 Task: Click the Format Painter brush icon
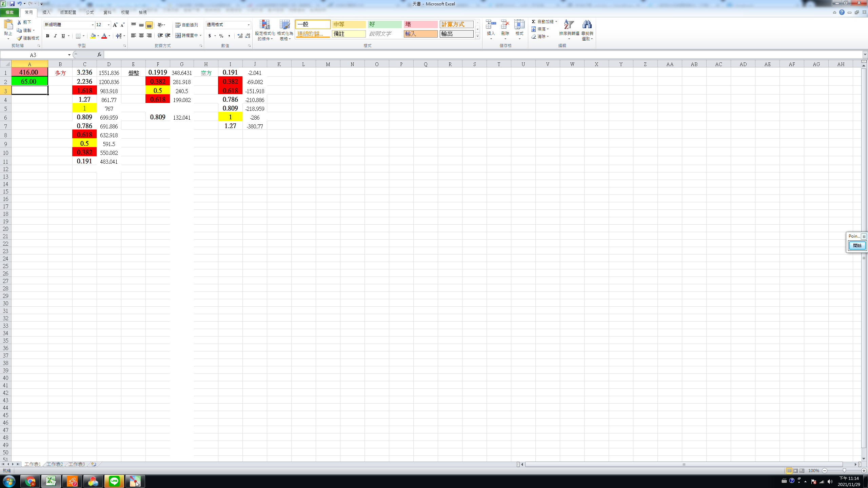(x=20, y=38)
